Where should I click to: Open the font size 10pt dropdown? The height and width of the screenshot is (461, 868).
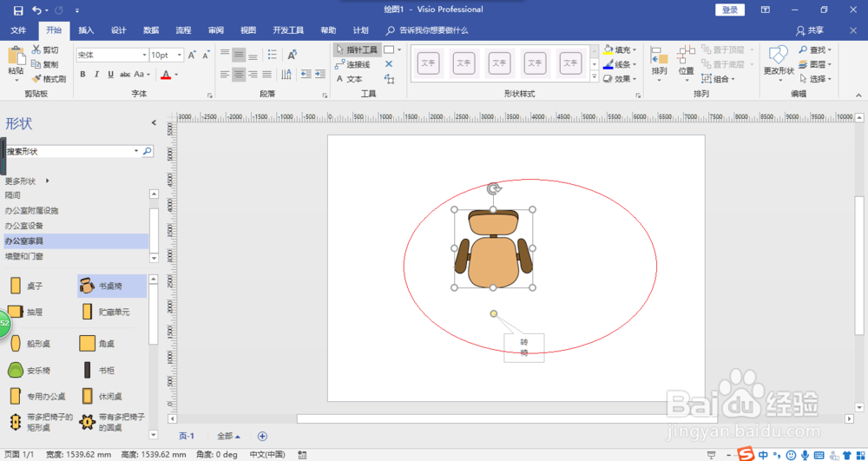[180, 56]
